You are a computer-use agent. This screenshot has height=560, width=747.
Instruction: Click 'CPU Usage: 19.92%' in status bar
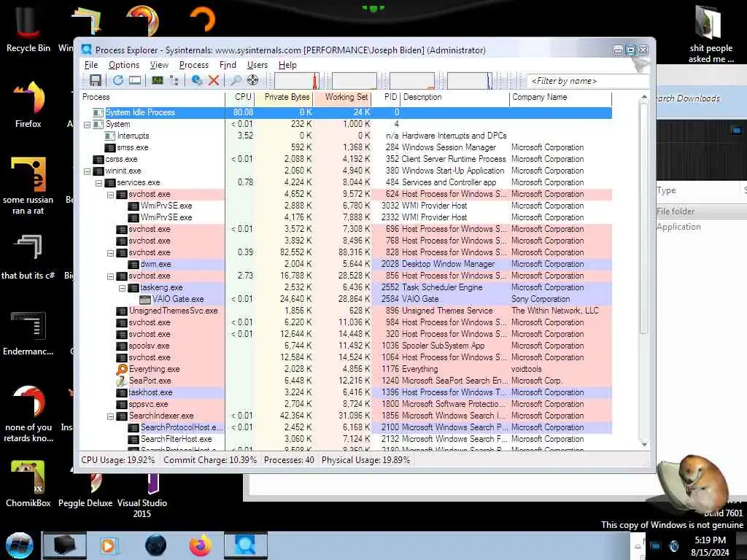[x=118, y=461]
